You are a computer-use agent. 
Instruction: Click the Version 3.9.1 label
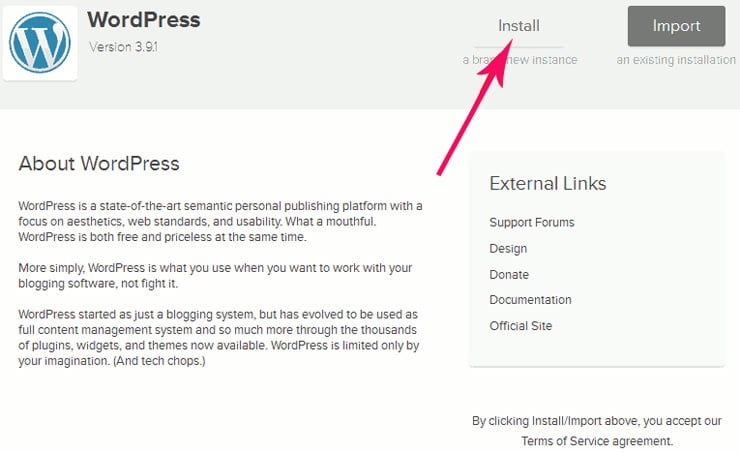(x=124, y=47)
